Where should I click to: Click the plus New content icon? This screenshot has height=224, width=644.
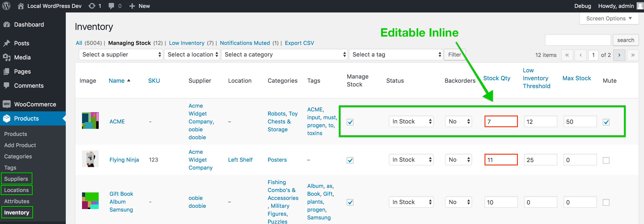132,6
